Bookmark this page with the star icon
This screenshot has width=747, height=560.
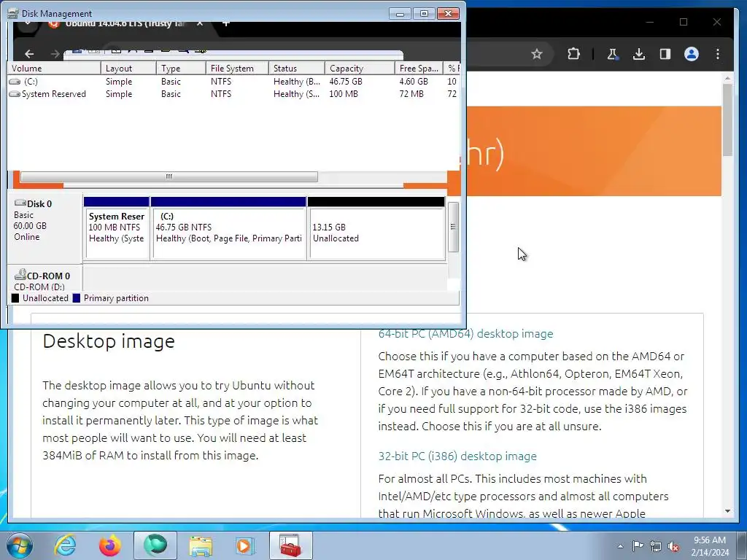537,54
